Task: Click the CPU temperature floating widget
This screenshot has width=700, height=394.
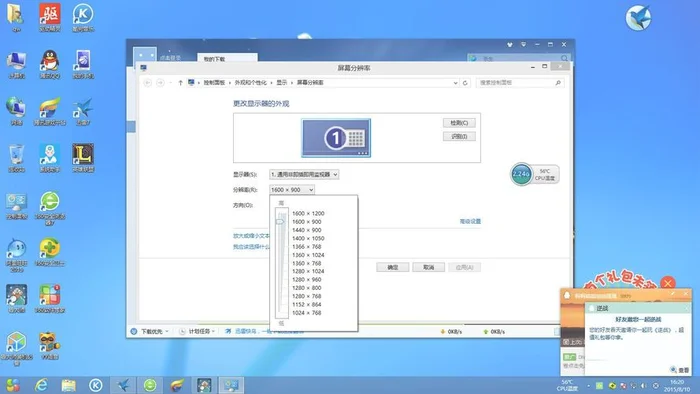Action: tap(534, 174)
